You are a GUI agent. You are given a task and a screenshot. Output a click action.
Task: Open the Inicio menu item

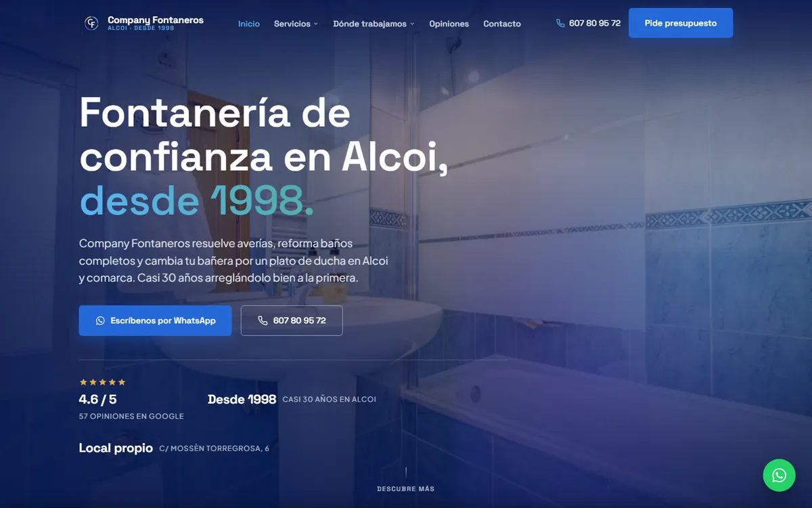click(249, 24)
